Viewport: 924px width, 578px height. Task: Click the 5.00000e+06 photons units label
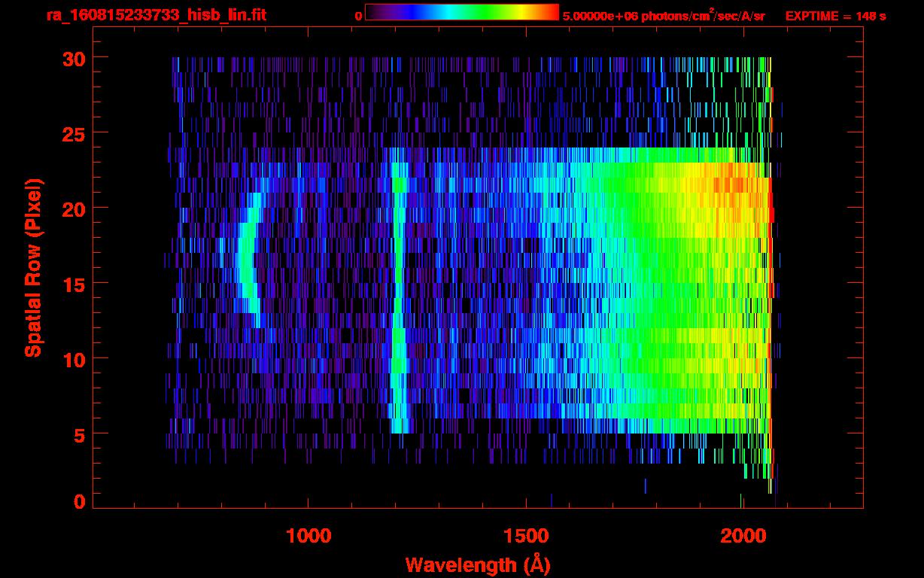664,15
